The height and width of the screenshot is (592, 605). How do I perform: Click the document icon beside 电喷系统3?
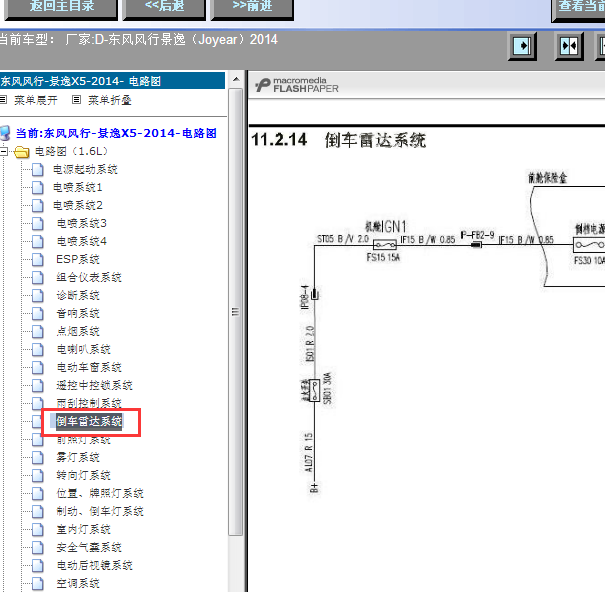(x=37, y=223)
